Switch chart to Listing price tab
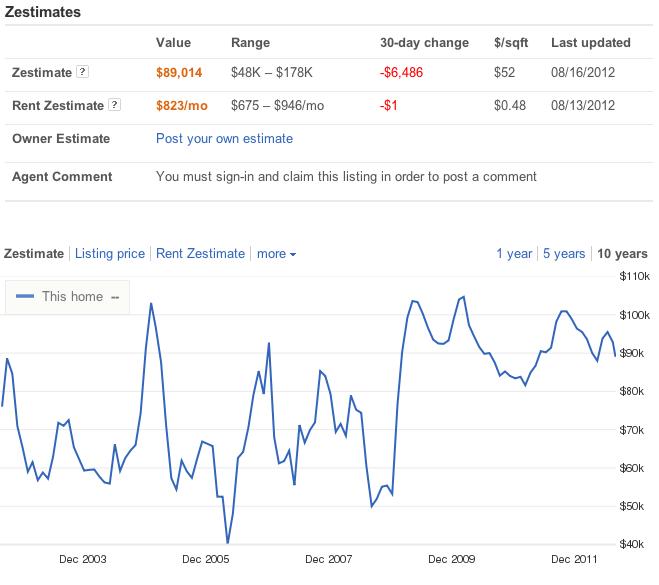Viewport: 659px width, 585px height. coord(110,254)
